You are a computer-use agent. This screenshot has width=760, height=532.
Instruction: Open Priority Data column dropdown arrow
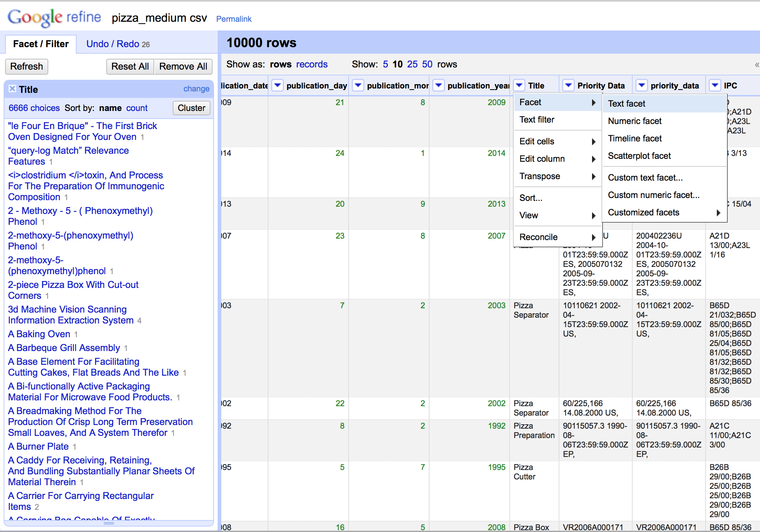(x=568, y=86)
